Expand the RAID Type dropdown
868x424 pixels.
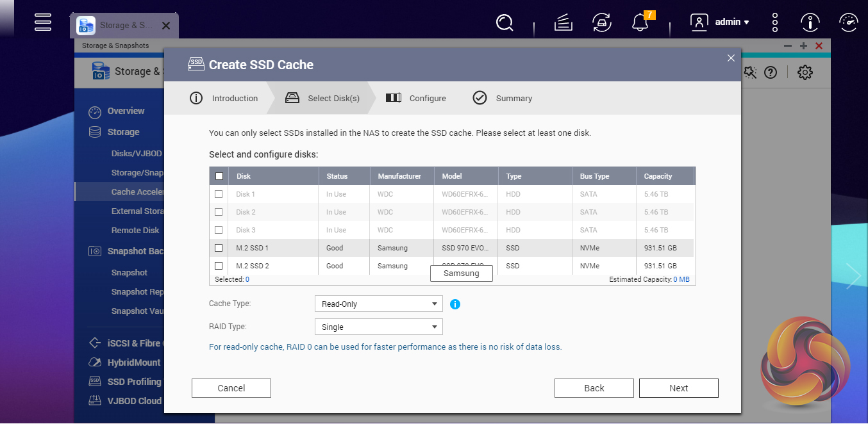tap(378, 327)
